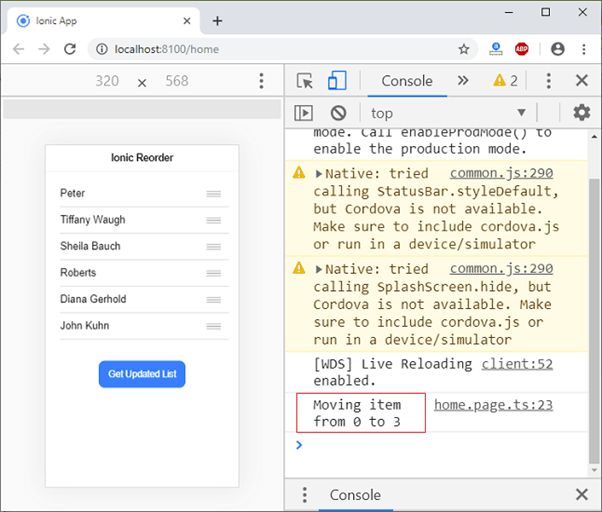The height and width of the screenshot is (512, 602).
Task: Open console settings gear
Action: pos(582,112)
